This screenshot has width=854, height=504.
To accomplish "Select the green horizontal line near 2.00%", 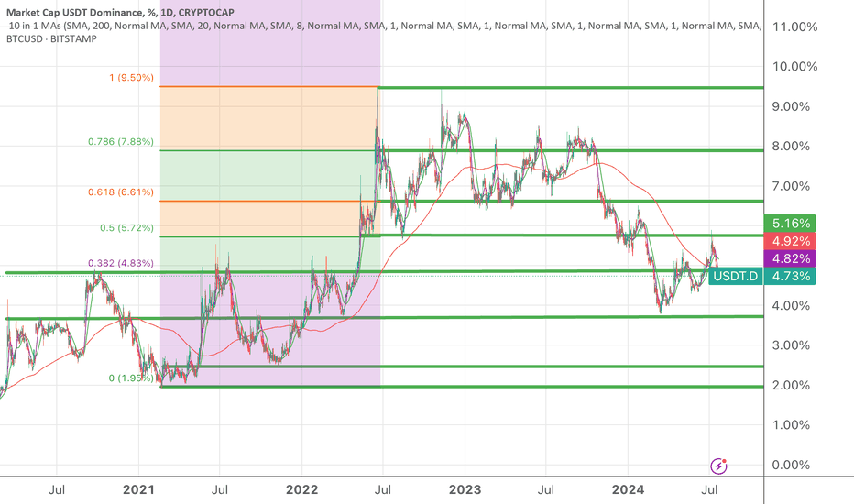I will [462, 387].
